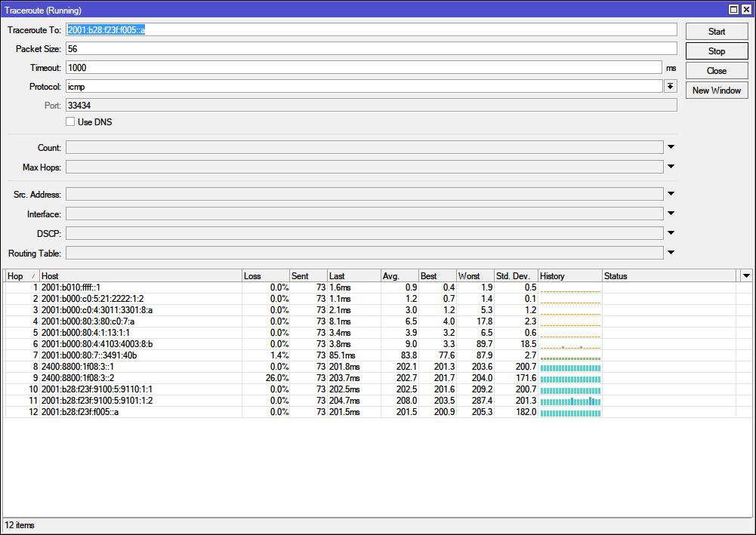Click the Traceroute To address field
Viewport: 756px width, 535px height.
tap(372, 30)
